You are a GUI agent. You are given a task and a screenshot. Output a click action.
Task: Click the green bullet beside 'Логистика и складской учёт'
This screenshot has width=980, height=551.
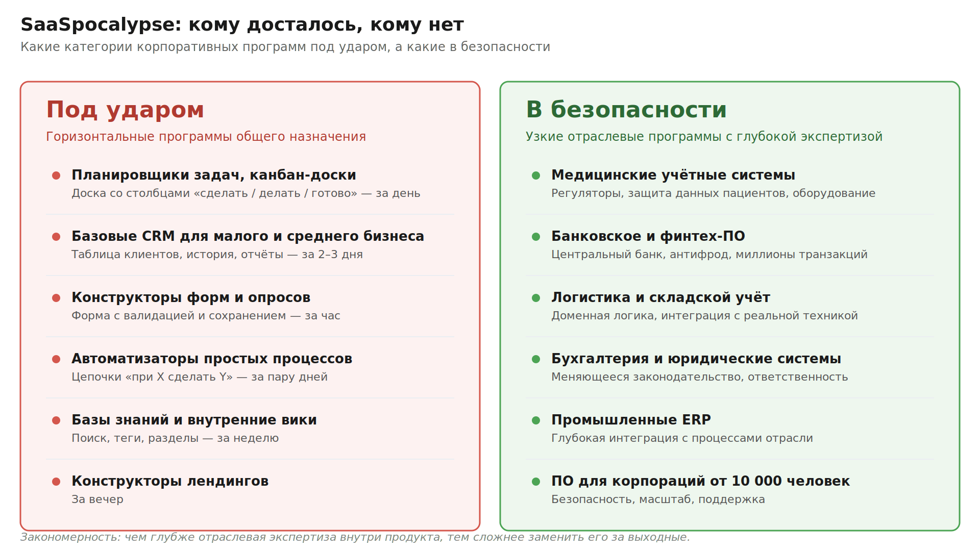click(536, 298)
